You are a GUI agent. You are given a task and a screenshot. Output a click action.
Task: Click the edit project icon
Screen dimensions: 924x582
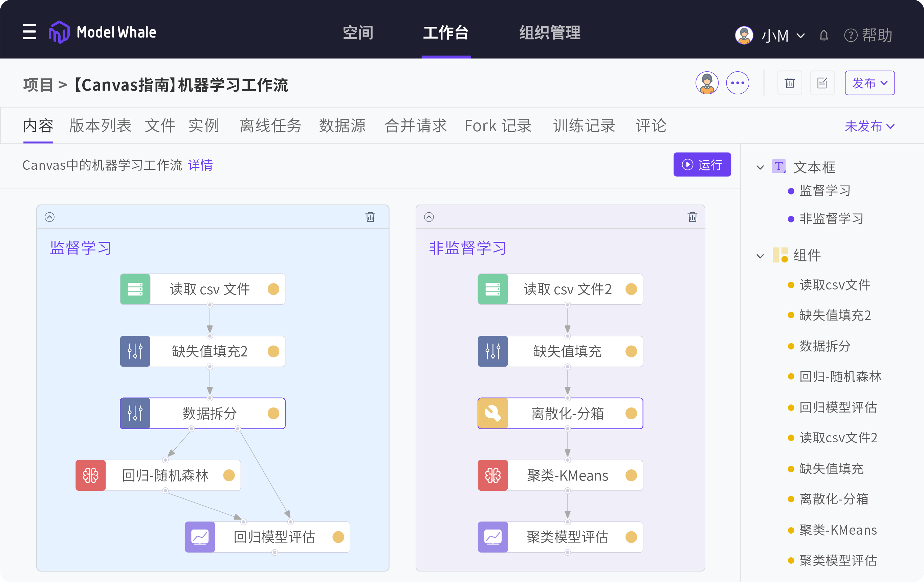click(x=822, y=83)
